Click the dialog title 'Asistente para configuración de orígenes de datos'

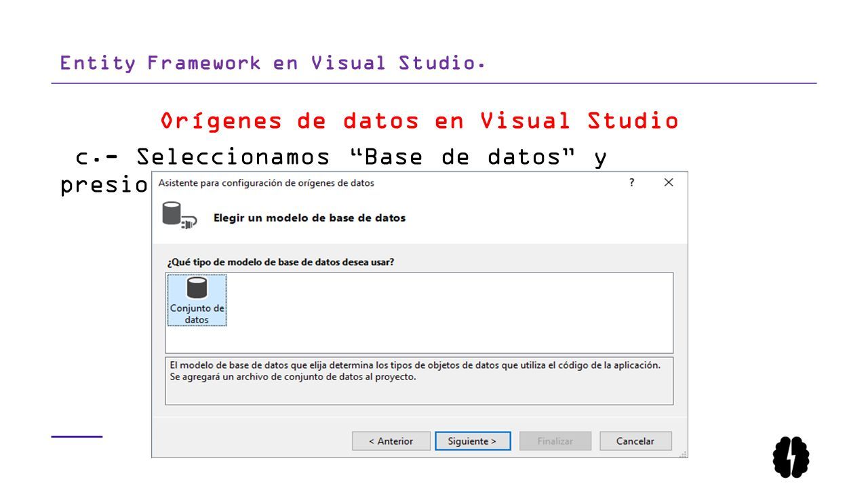(266, 183)
